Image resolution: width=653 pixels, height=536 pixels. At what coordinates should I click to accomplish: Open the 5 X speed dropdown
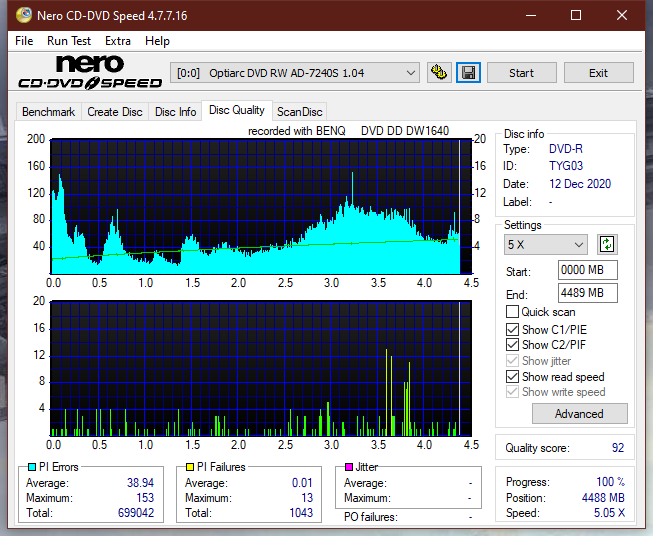pyautogui.click(x=546, y=244)
